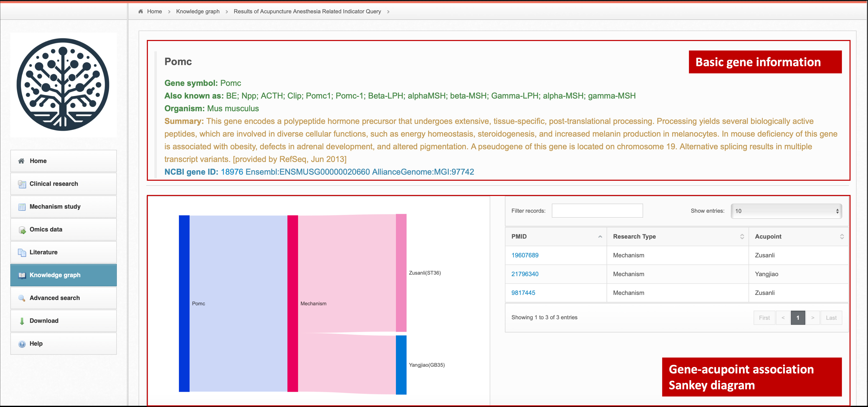Click the pink Zusanli(ST36) Sankey node
Viewport: 868px width, 407px height.
tap(401, 272)
